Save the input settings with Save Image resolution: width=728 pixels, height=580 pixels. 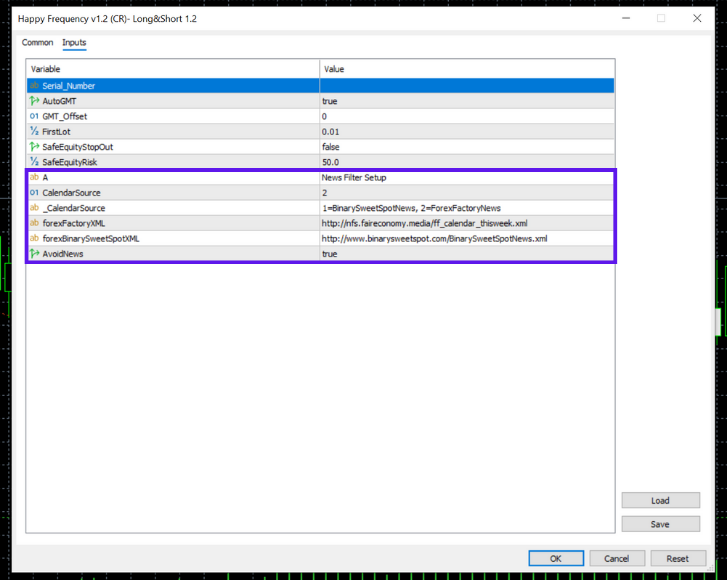point(660,524)
